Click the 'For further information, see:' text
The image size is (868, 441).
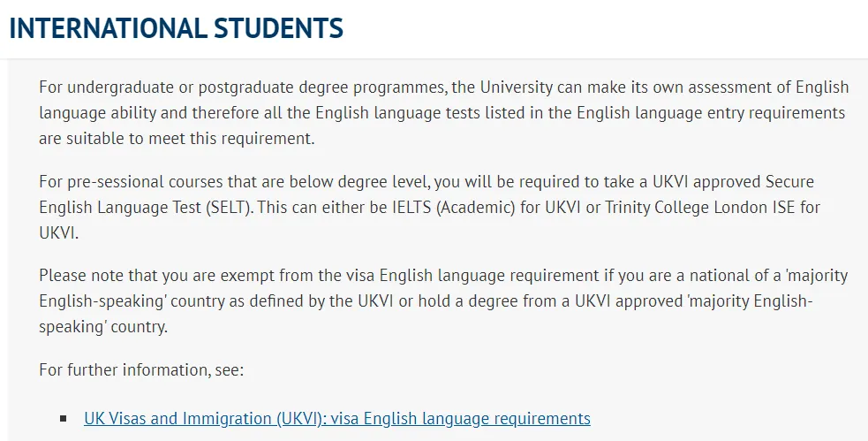pyautogui.click(x=141, y=369)
